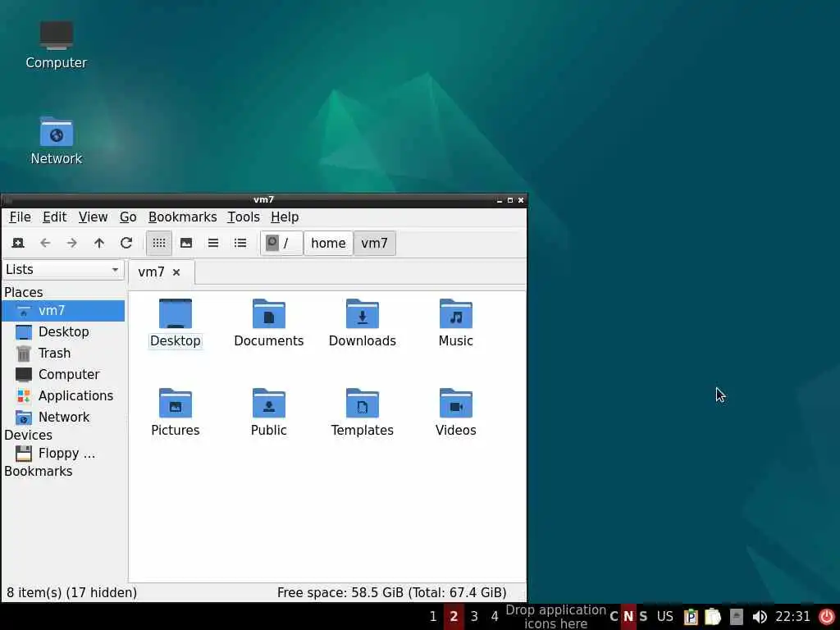This screenshot has height=630, width=840.
Task: Toggle Caps Lock indicator C
Action: tap(614, 617)
